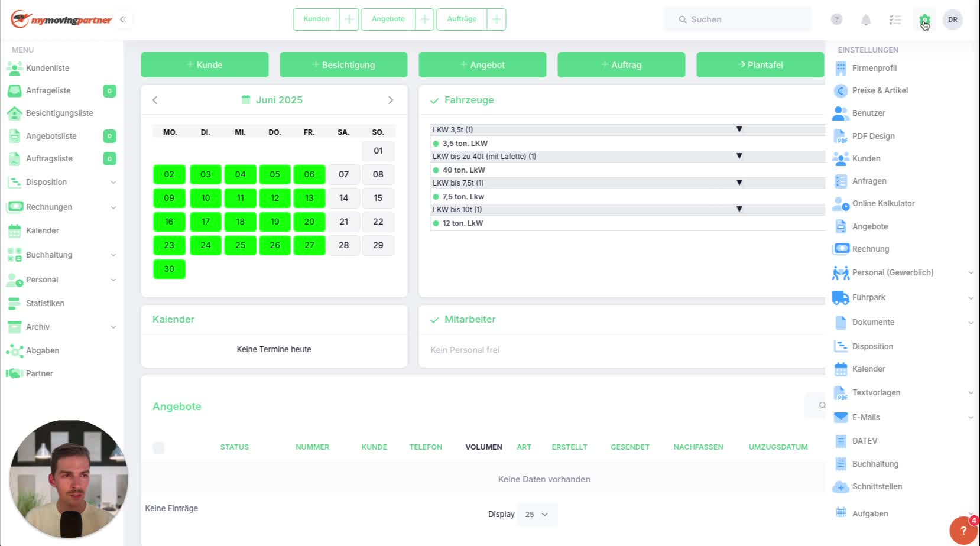Click the Preise & Artikel euro icon

tap(841, 91)
